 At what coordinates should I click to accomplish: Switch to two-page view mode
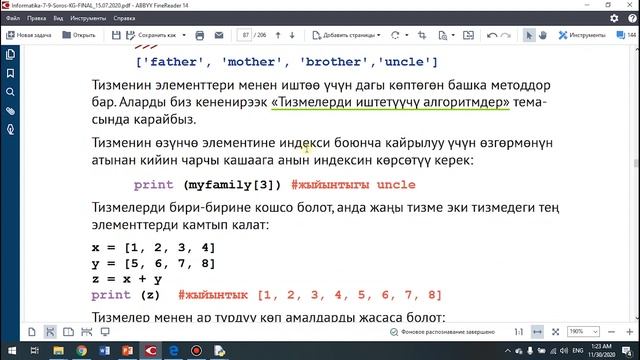tap(68, 332)
